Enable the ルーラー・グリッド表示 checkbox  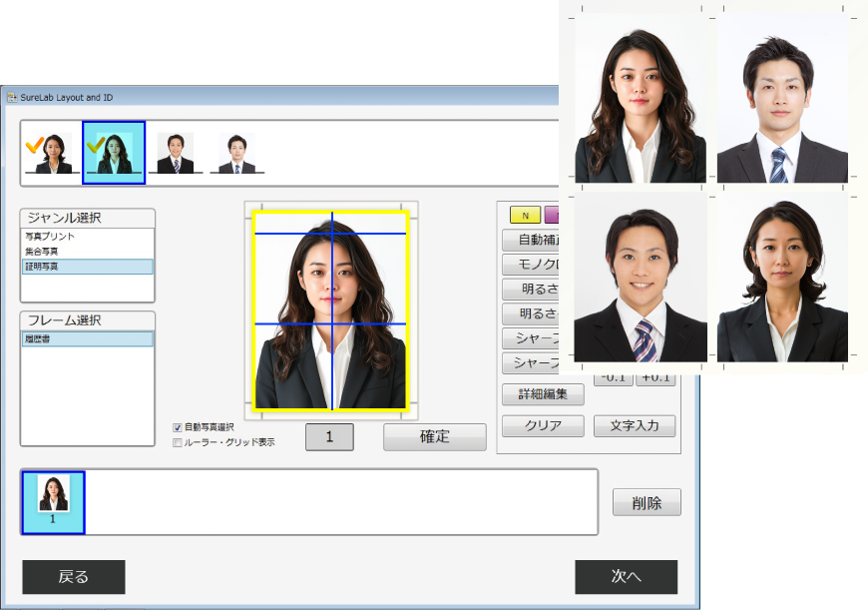(178, 441)
